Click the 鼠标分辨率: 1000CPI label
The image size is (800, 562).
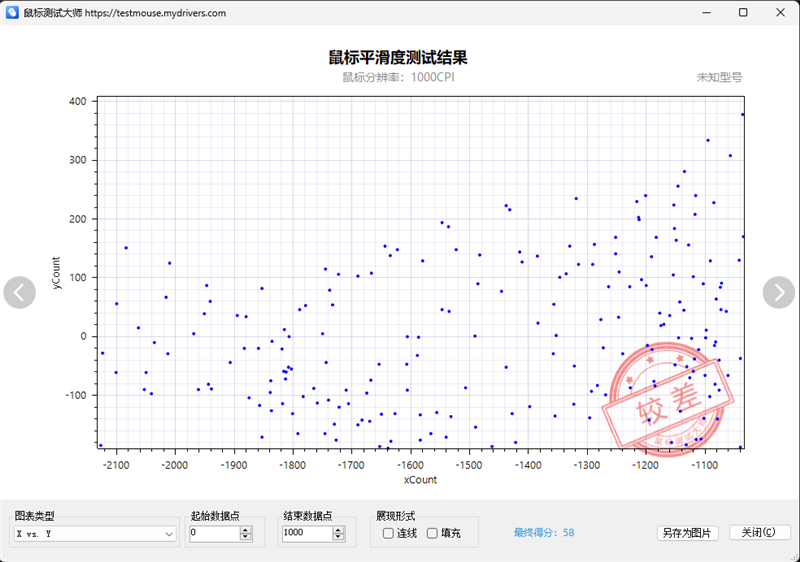click(398, 77)
